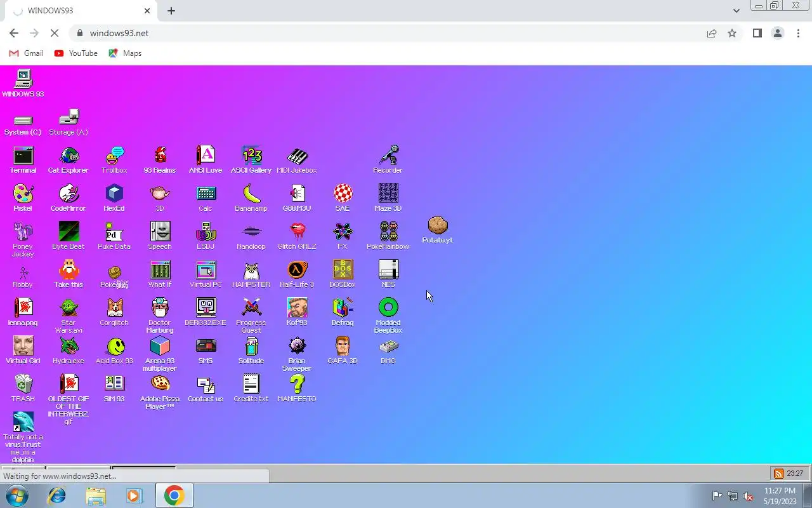Launch ANSI Love
Viewport: 812px width, 508px height.
coord(206,159)
